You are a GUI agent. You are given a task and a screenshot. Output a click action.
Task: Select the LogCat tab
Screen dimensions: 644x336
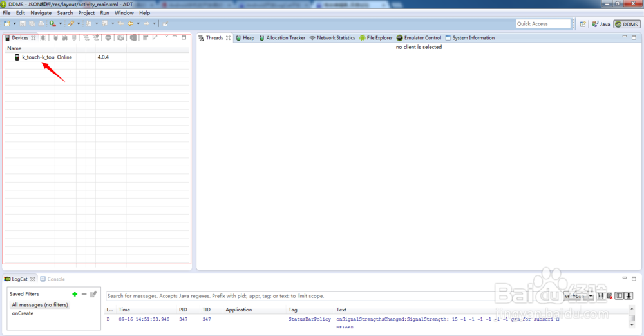(19, 279)
